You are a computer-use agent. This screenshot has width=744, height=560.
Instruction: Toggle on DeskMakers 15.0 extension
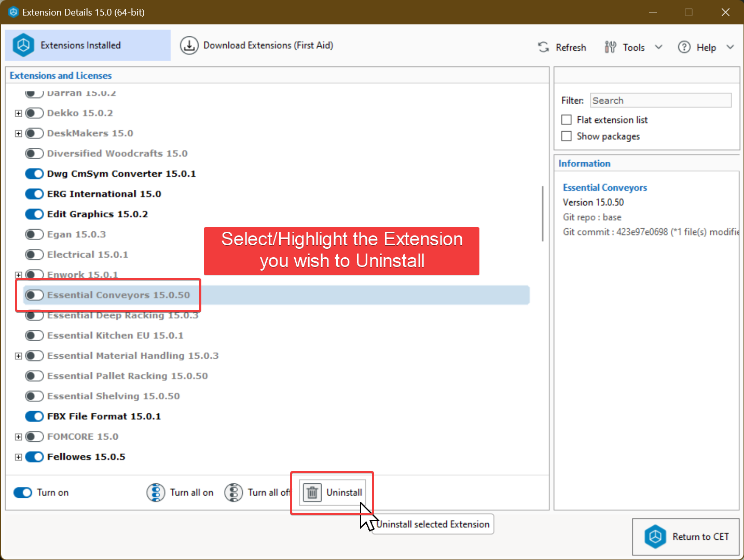tap(34, 133)
